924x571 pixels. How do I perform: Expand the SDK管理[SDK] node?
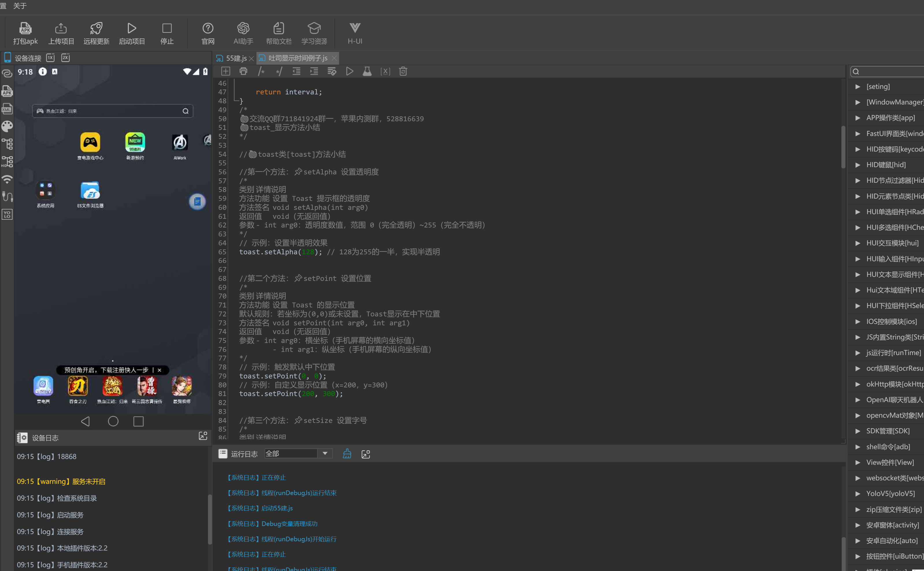[858, 431]
